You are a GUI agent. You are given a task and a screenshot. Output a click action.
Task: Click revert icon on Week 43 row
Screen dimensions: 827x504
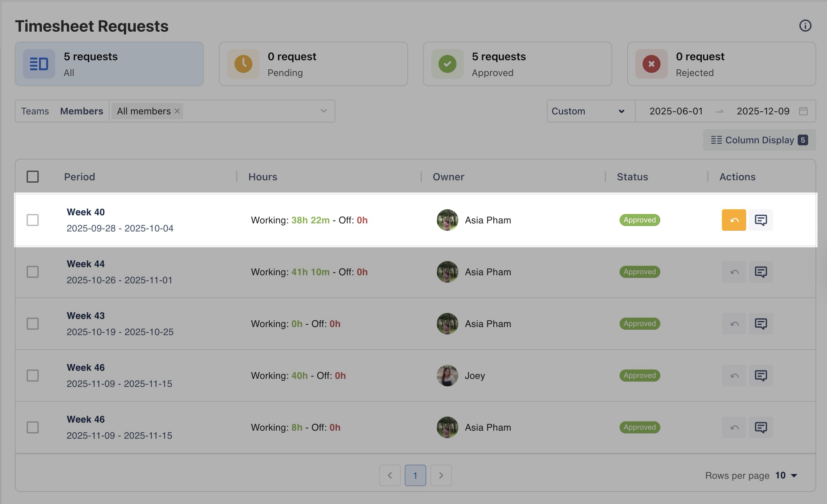[x=734, y=324]
